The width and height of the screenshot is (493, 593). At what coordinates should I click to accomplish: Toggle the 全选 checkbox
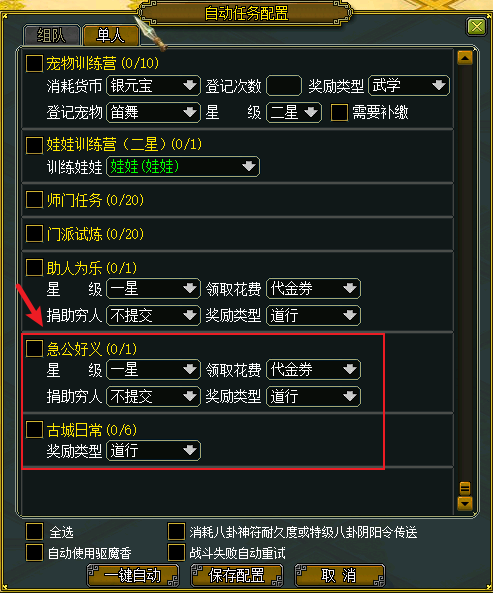pos(34,531)
